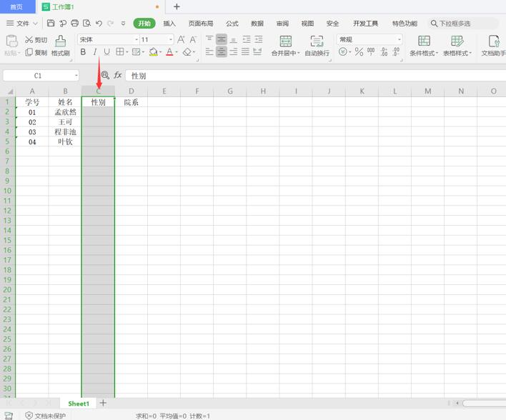Select cell D1 containing 院系
The image size is (506, 420).
tap(131, 102)
